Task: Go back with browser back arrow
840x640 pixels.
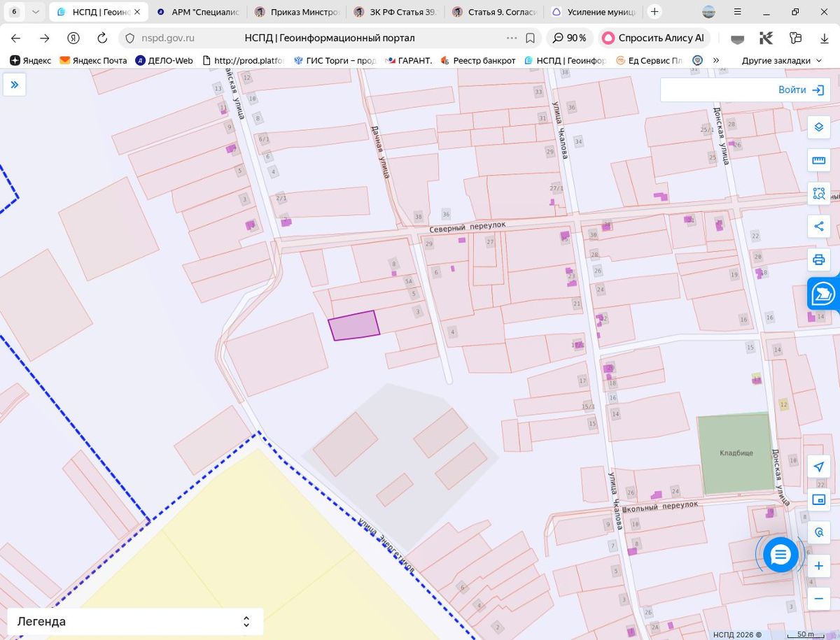Action: 15,38
